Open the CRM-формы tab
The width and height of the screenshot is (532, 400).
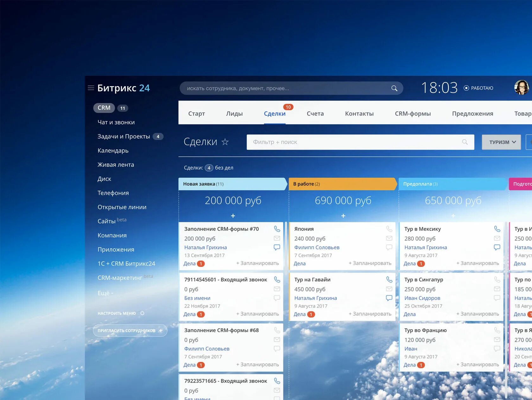point(413,113)
